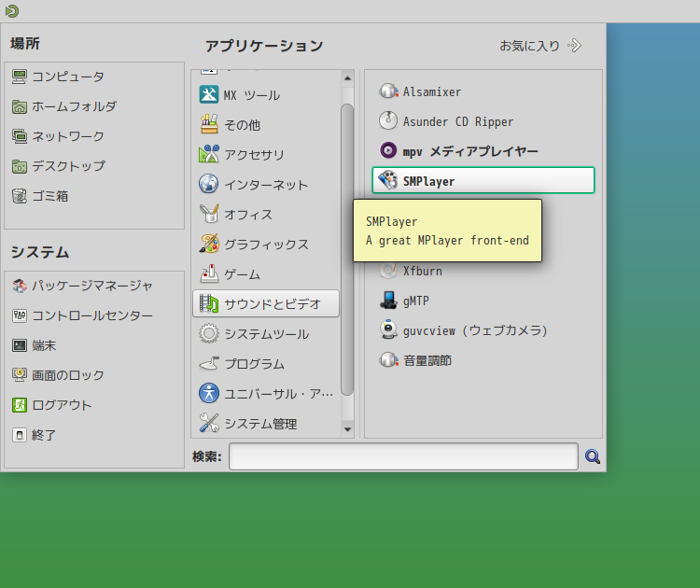700x588 pixels.
Task: Click the 画面のロック label
Action: (x=68, y=375)
